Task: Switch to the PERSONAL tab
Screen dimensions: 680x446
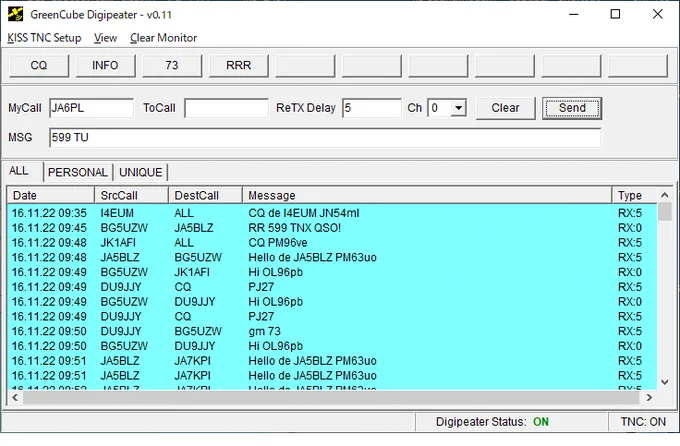Action: point(78,172)
